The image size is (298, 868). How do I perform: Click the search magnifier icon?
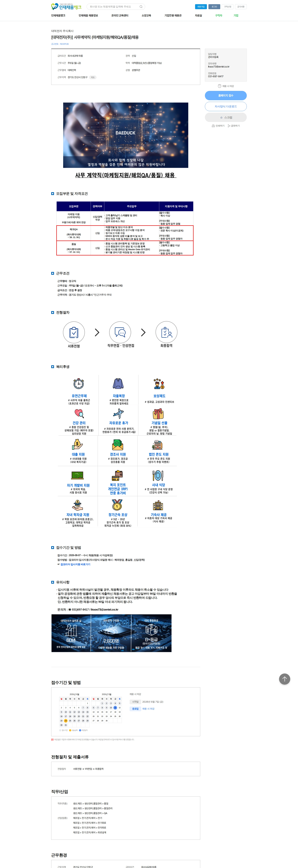tap(141, 7)
